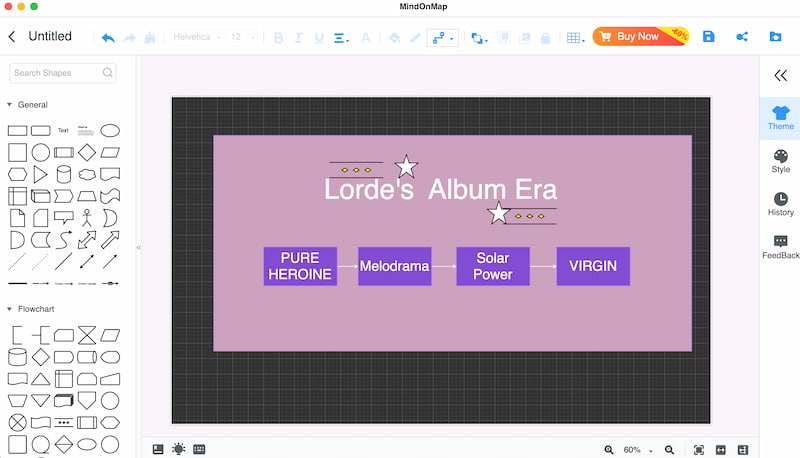Select the PURE HEROINE box
Viewport: 800px width, 458px height.
300,266
